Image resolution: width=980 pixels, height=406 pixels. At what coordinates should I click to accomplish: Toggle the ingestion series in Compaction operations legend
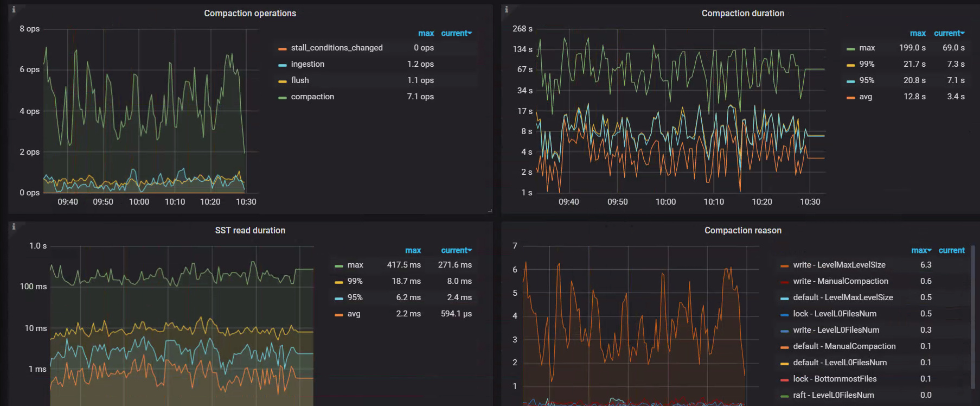(308, 64)
